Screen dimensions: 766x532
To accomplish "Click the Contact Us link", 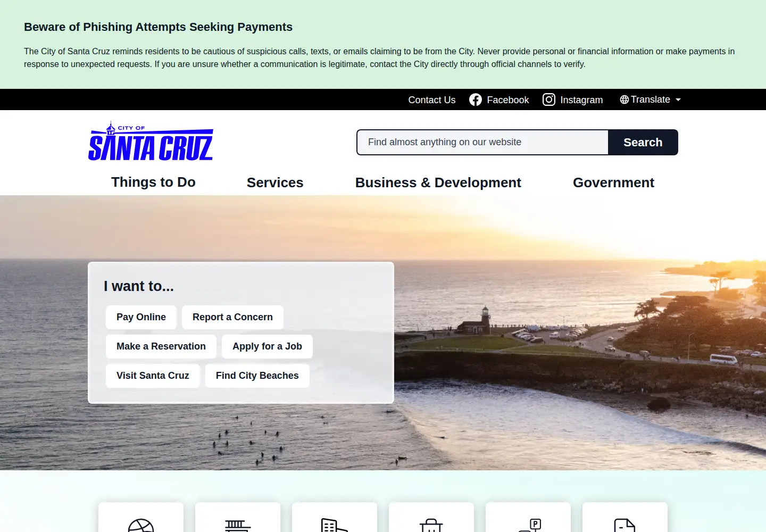I will pos(432,100).
